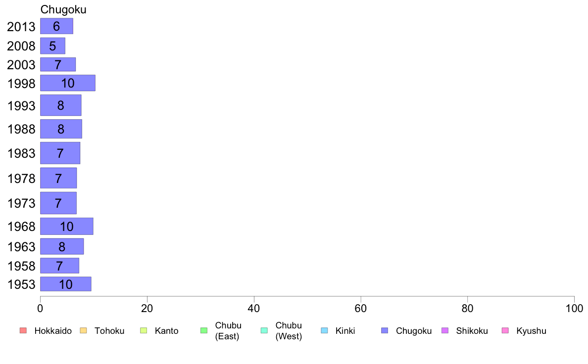Screen dimensions: 588x364
Task: Click the Hokkaido red legend swatch
Action: [23, 330]
